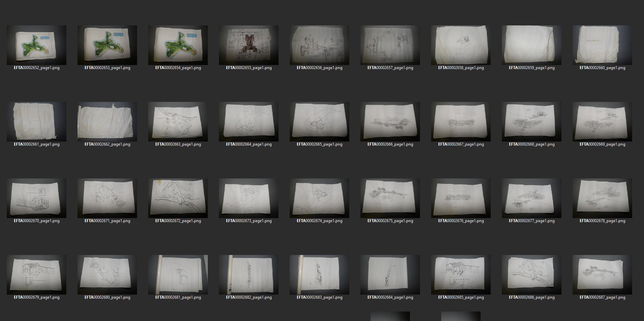
Task: Click the filename text EFTA00002661_page1.png
Action: pos(37,144)
